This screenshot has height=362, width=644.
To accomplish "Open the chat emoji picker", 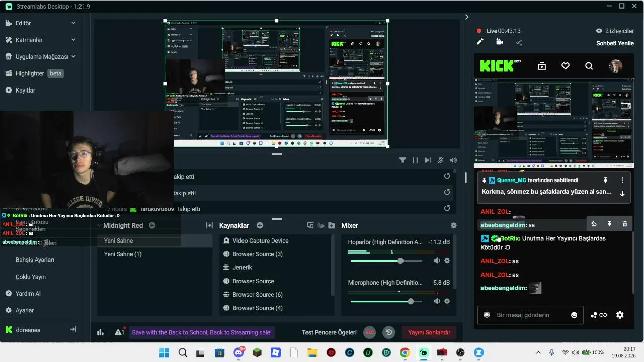I will tap(574, 315).
